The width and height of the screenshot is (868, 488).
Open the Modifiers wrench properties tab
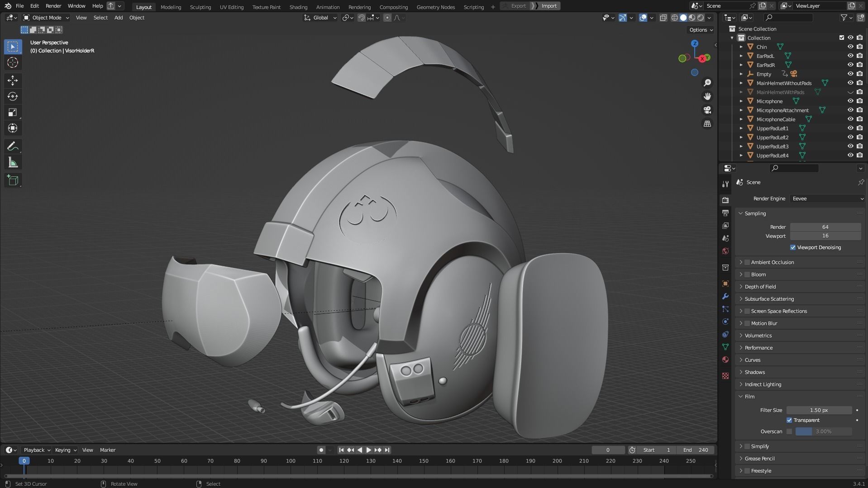725,296
